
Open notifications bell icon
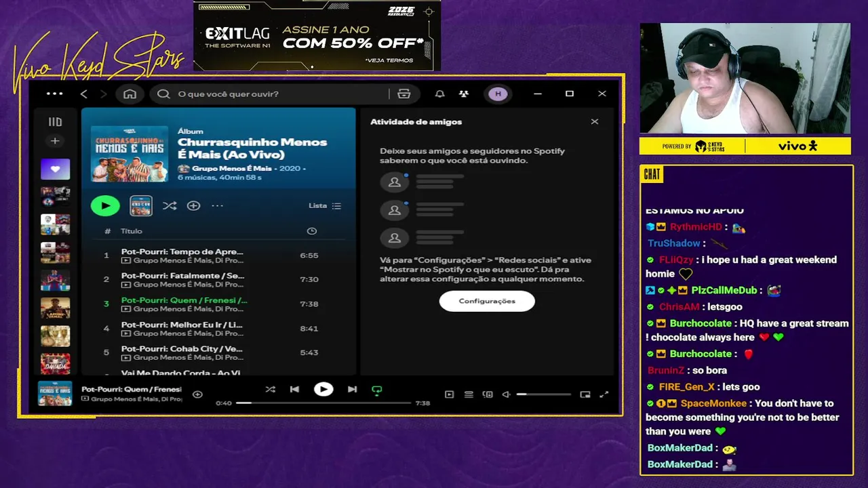pos(439,94)
